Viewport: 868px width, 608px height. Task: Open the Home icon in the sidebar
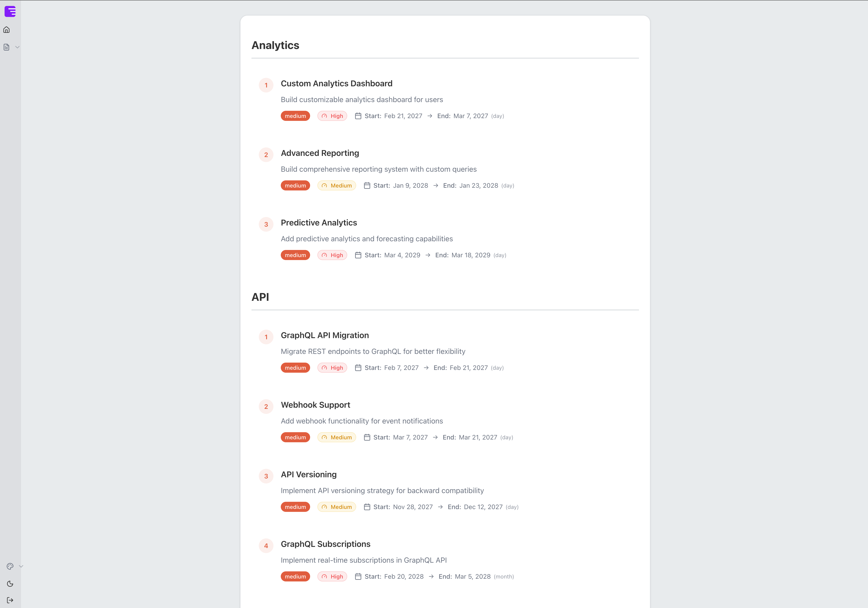[x=7, y=29]
